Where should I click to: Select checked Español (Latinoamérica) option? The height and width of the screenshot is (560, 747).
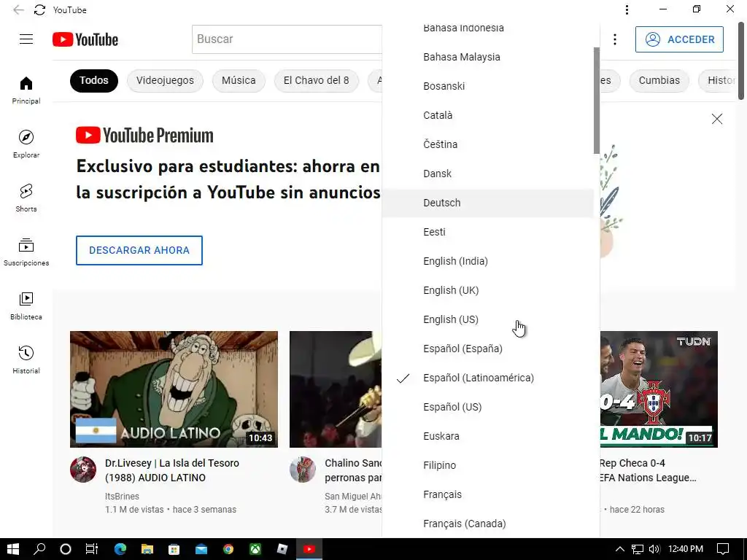[488, 378]
